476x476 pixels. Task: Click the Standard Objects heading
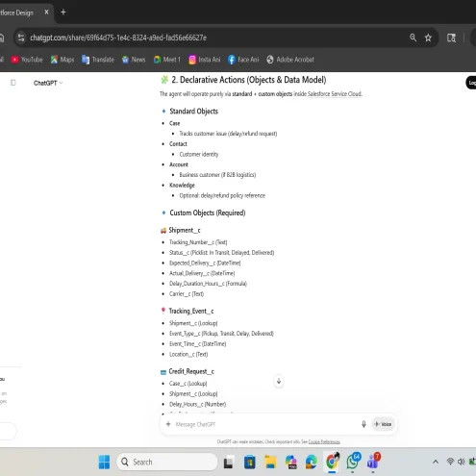[193, 112]
